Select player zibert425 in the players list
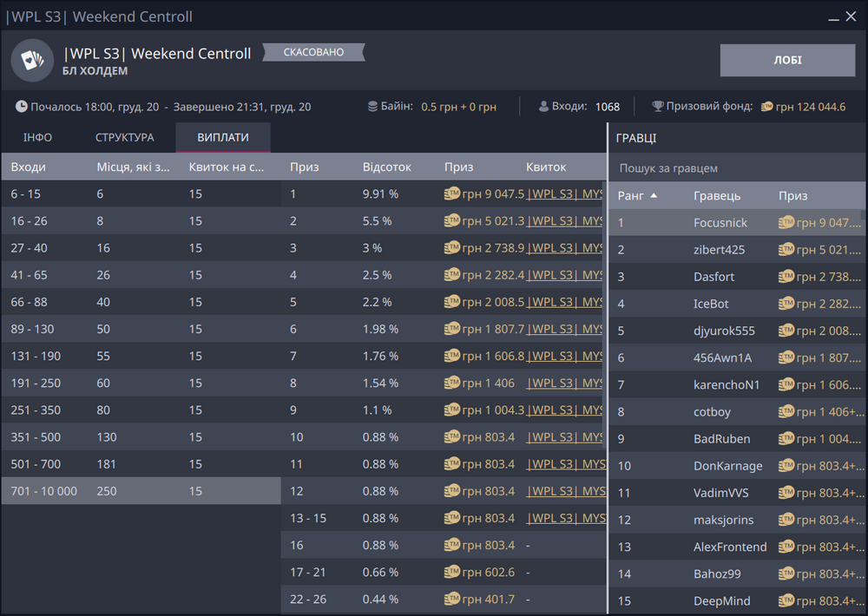The height and width of the screenshot is (616, 868). [719, 250]
